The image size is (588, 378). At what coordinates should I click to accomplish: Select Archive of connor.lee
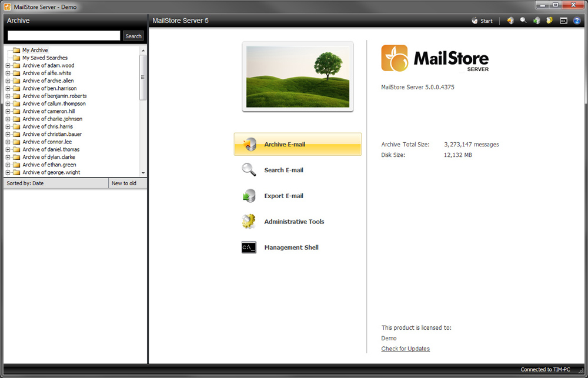(47, 142)
